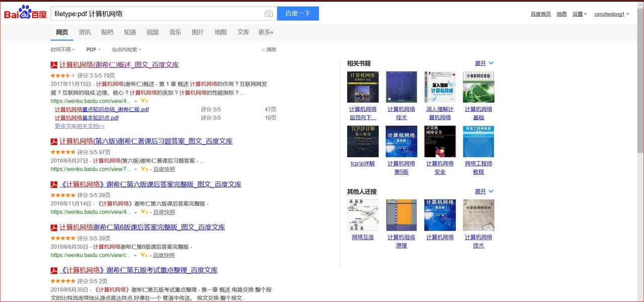Open 网络工程师教程 book cover

[478, 141]
